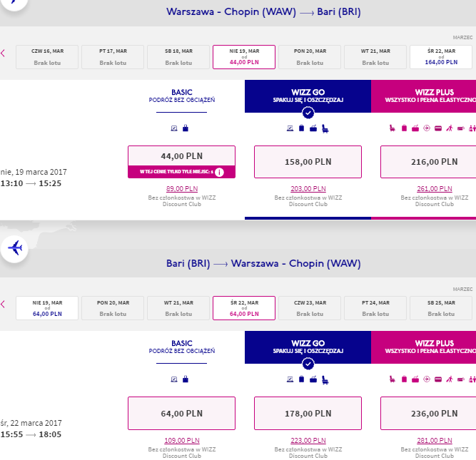Select return date CZW 23, MAR
Image resolution: width=476 pixels, height=460 pixels.
tap(310, 308)
